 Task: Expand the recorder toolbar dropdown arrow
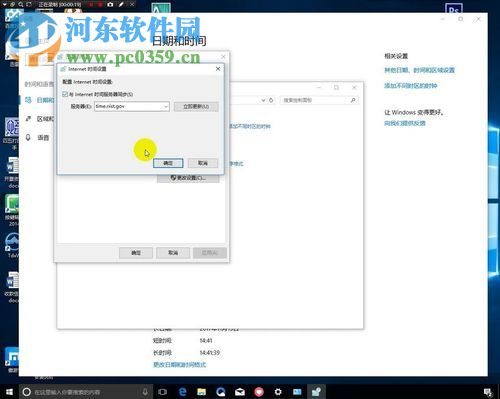(x=5, y=4)
